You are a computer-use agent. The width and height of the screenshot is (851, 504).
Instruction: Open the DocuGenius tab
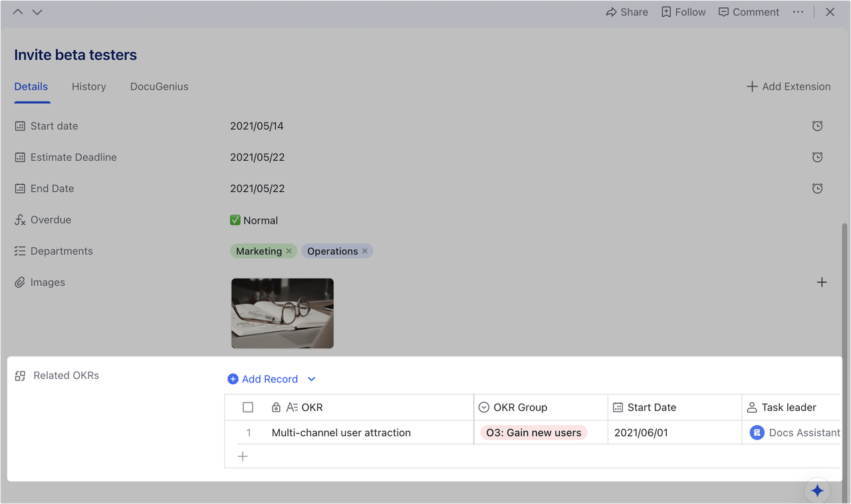(x=159, y=86)
